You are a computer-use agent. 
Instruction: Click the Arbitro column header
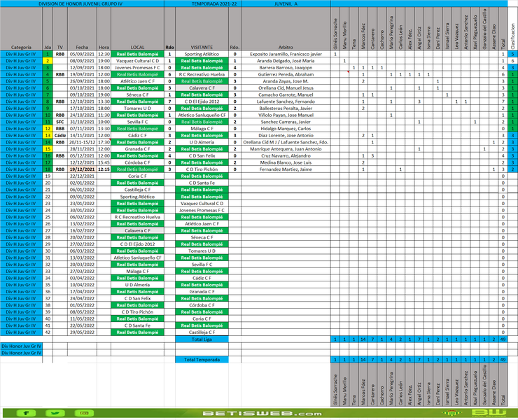(x=286, y=48)
